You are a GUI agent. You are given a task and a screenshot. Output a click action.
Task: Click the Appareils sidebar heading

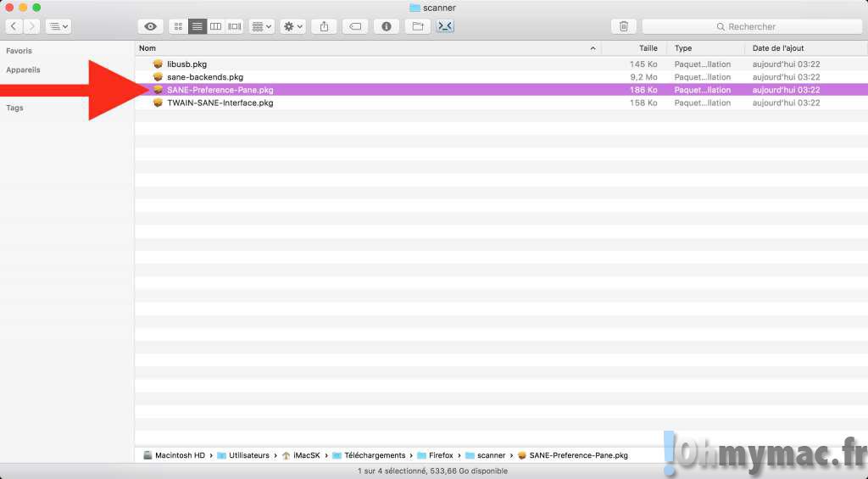pyautogui.click(x=23, y=70)
